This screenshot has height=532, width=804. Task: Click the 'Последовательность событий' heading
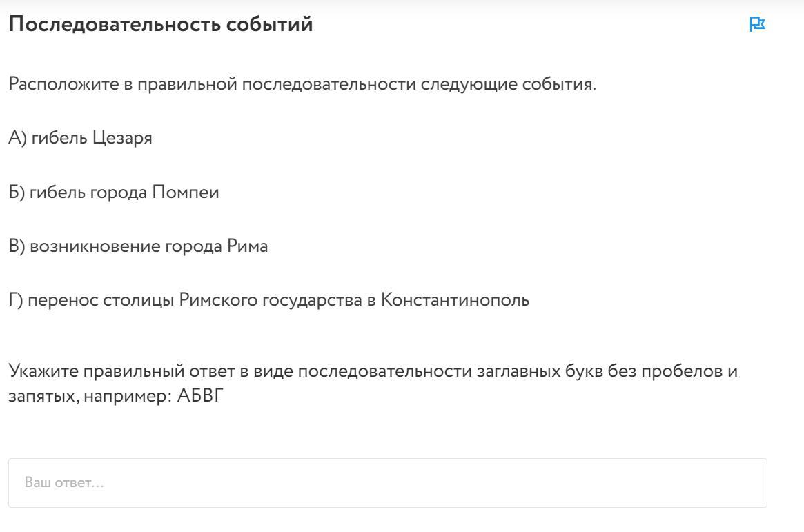pos(161,24)
